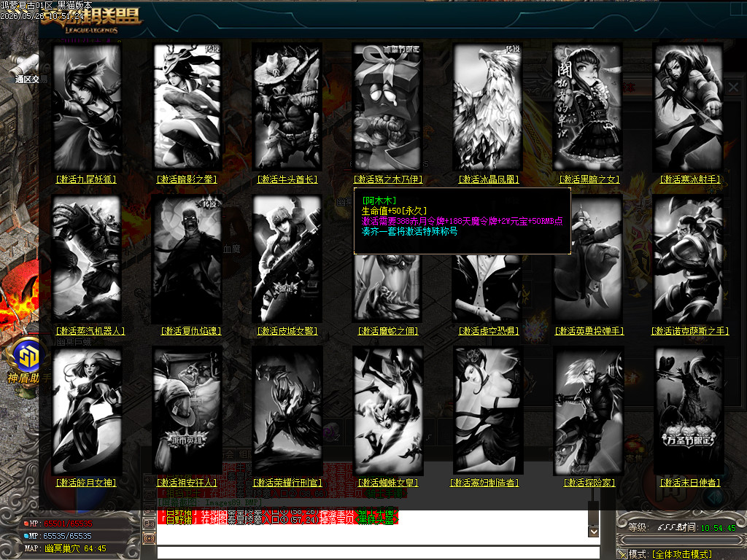Select the 魔蛇之拥 portrait under the tooltip
Viewport: 747px width, 560px height.
(x=388, y=288)
